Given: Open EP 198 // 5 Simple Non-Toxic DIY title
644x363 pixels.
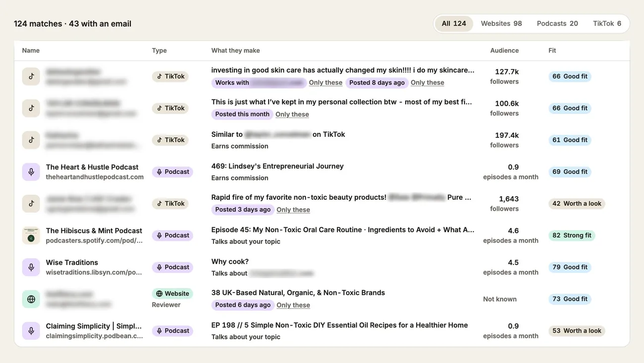Looking at the screenshot, I should coord(339,325).
